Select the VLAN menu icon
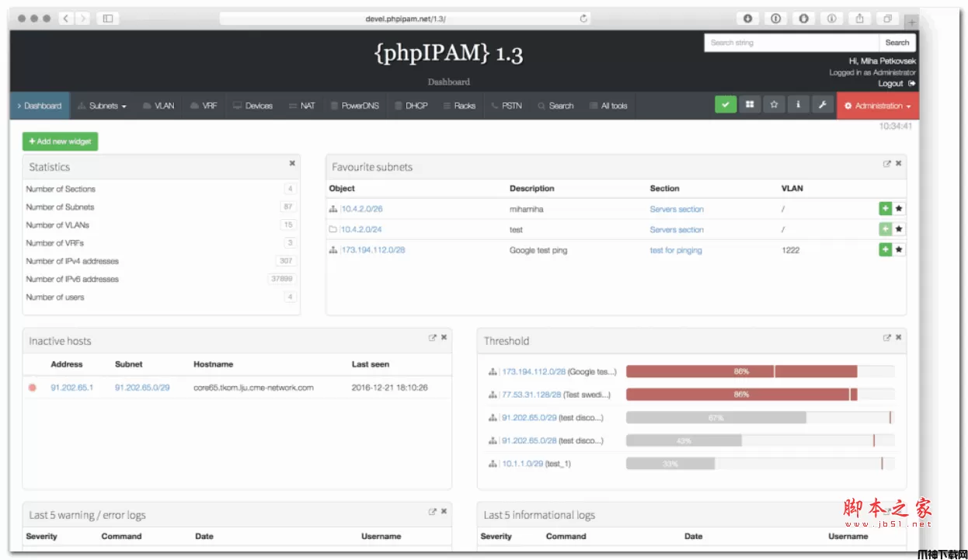The width and height of the screenshot is (968, 560). [x=147, y=106]
